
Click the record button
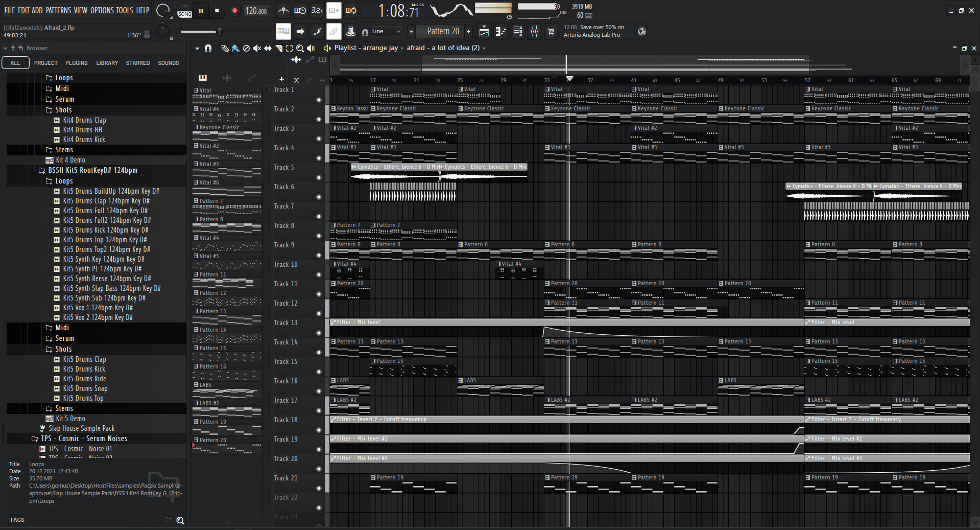point(234,11)
